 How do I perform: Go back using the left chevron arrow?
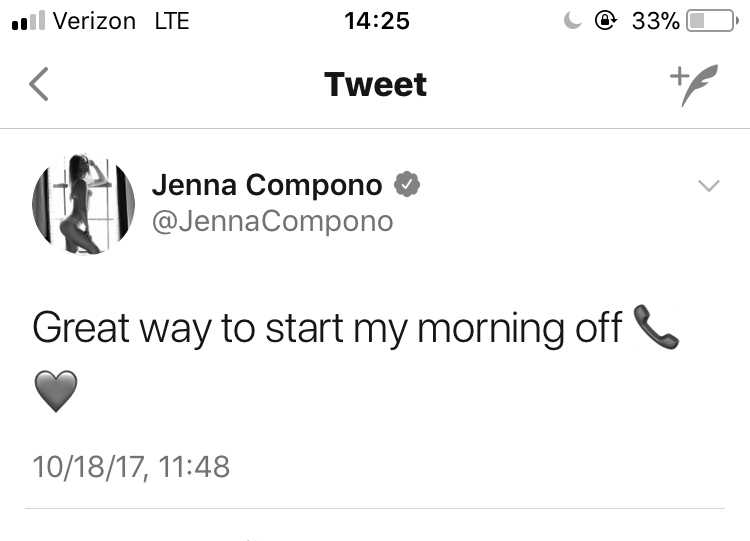point(39,84)
